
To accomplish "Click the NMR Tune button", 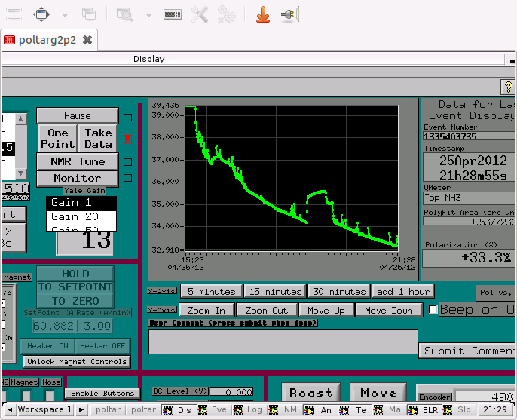I will click(77, 161).
